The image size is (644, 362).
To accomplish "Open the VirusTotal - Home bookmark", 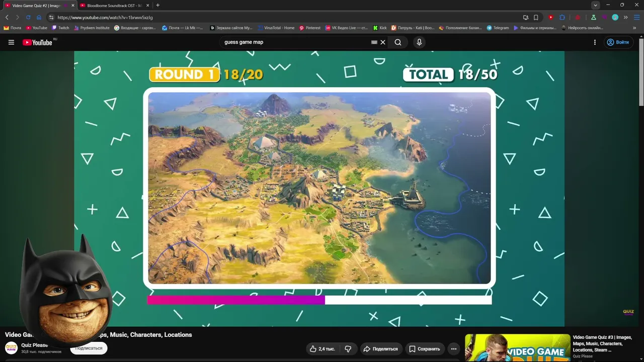I will coord(276,28).
